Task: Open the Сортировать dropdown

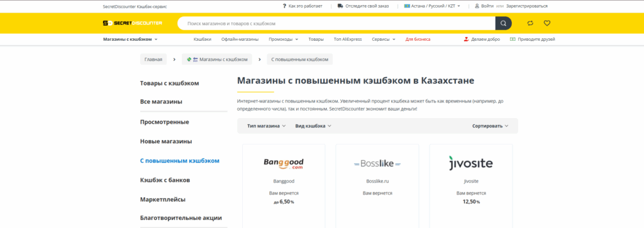Action: tap(491, 126)
